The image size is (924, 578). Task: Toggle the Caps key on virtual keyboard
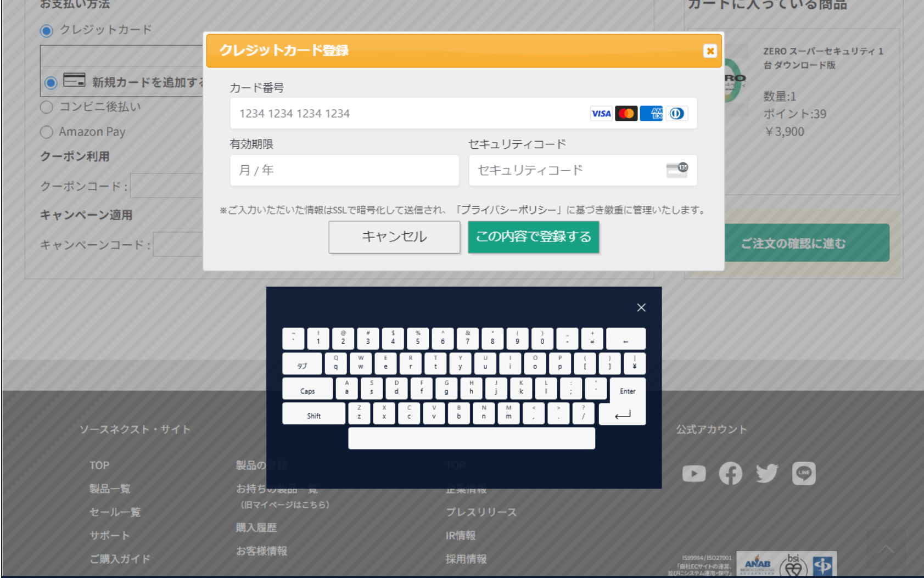307,389
